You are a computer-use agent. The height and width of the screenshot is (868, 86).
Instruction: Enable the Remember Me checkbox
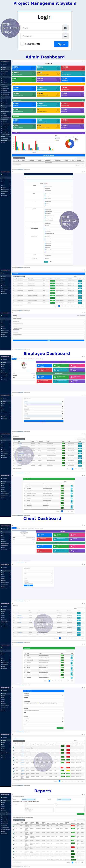pos(22,44)
